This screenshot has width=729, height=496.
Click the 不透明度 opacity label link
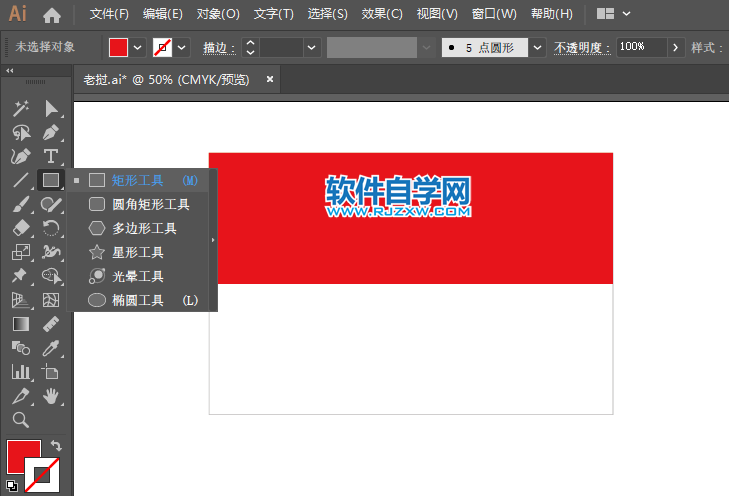(x=580, y=47)
